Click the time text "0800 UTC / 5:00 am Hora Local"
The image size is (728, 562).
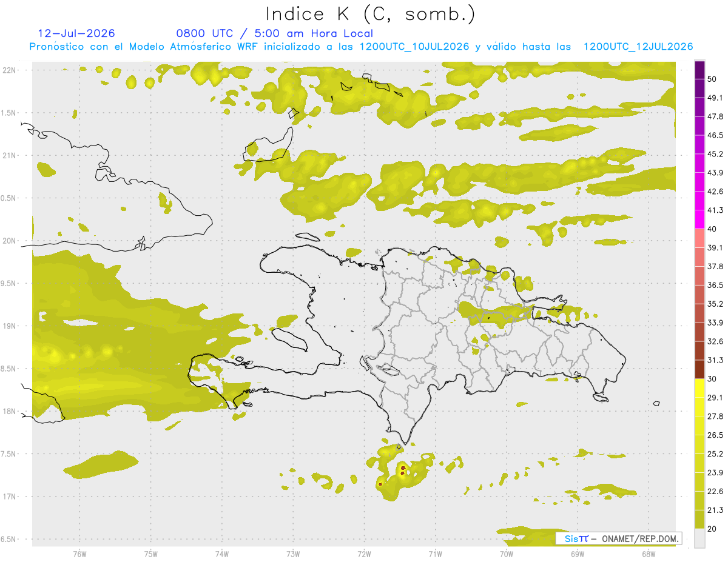pos(275,33)
